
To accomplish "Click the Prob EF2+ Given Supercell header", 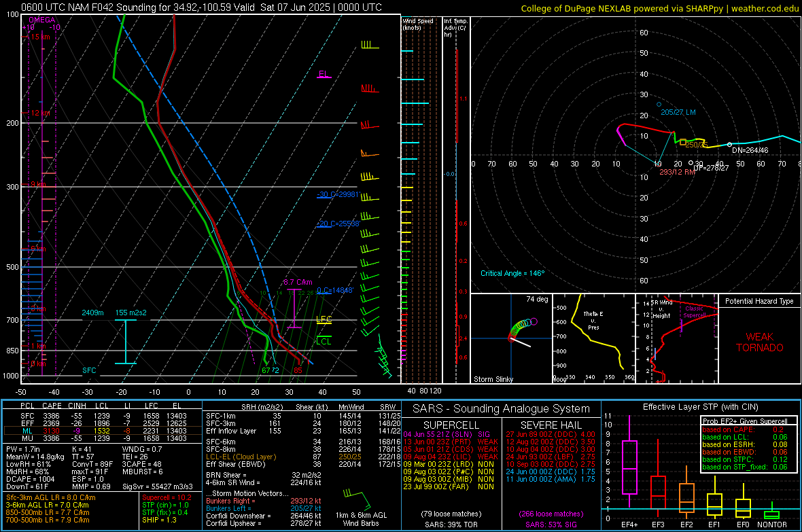I will coord(745,421).
